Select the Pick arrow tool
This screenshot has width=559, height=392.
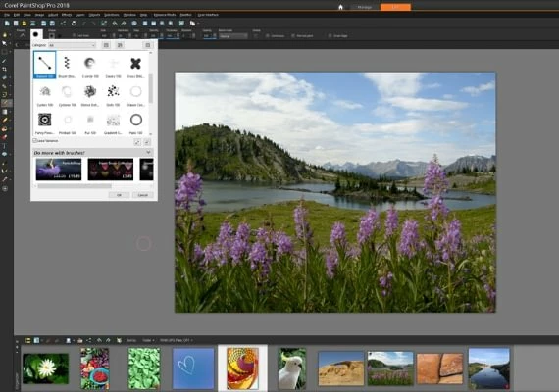click(x=5, y=43)
